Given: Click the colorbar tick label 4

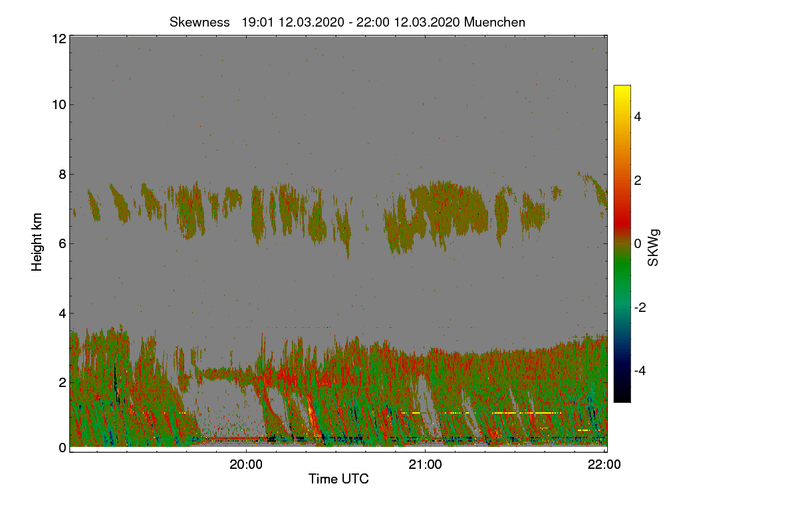Looking at the screenshot, I should click(638, 116).
